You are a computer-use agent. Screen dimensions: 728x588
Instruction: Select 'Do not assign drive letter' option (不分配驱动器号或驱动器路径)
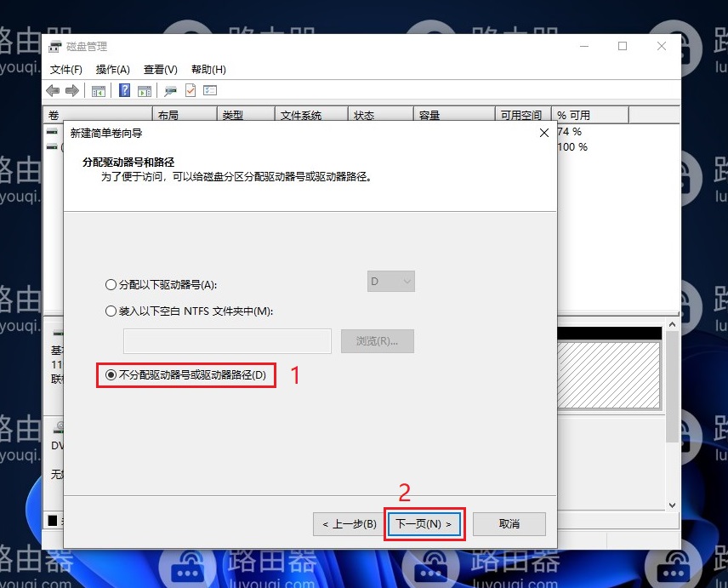[x=185, y=374]
